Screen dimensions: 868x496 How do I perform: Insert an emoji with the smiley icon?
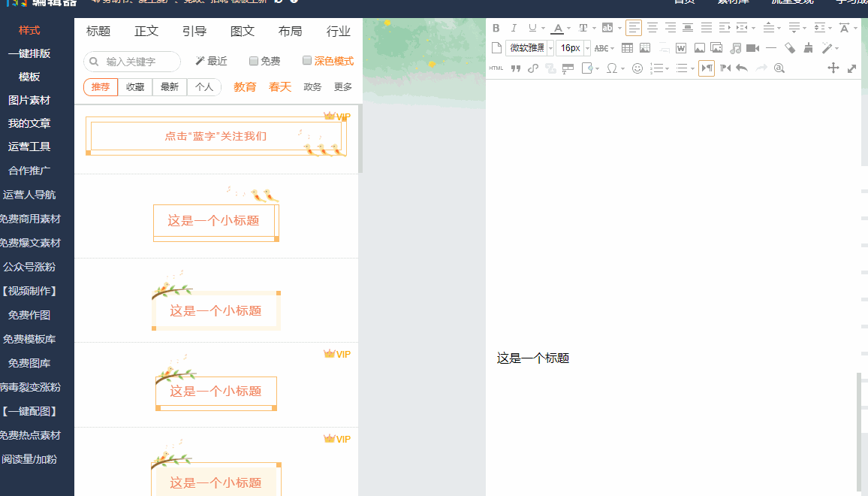(x=637, y=67)
